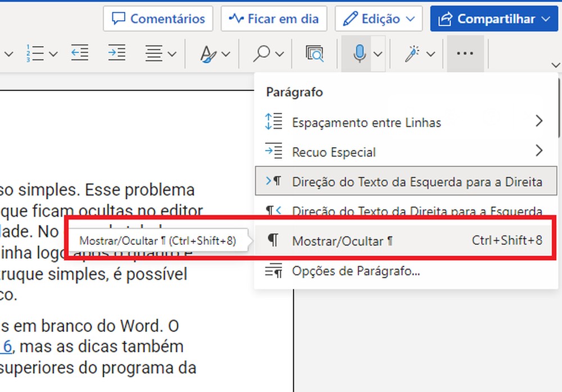562x392 pixels.
Task: Click the Find magnifying glass icon
Action: tap(261, 53)
